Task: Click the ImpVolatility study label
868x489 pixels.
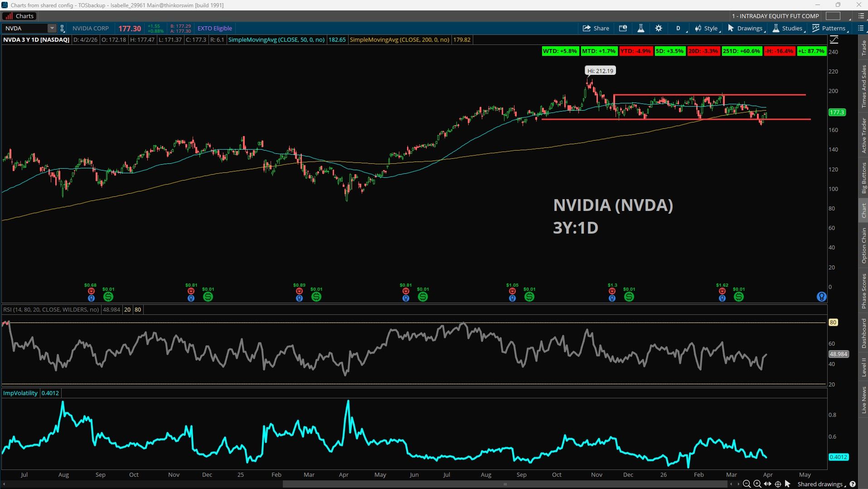Action: [20, 393]
